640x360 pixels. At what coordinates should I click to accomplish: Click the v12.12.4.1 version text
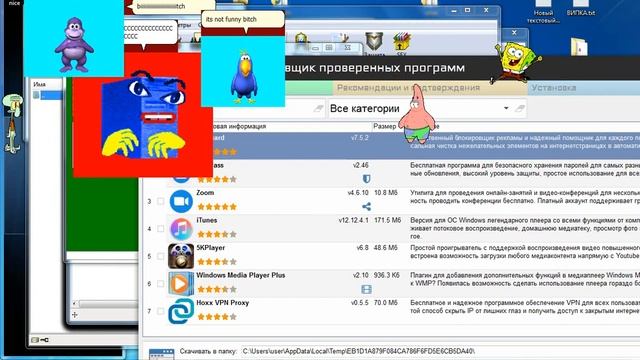pos(353,220)
